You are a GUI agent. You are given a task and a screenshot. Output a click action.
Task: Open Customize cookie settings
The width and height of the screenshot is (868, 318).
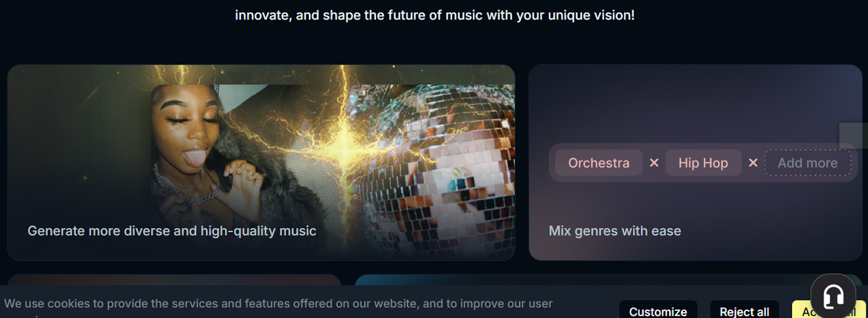[658, 311]
